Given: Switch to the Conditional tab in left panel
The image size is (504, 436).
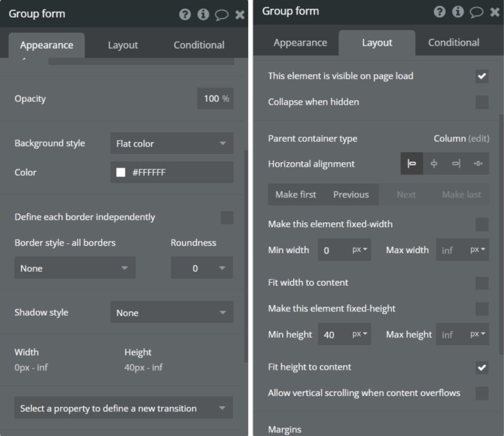Looking at the screenshot, I should (199, 45).
